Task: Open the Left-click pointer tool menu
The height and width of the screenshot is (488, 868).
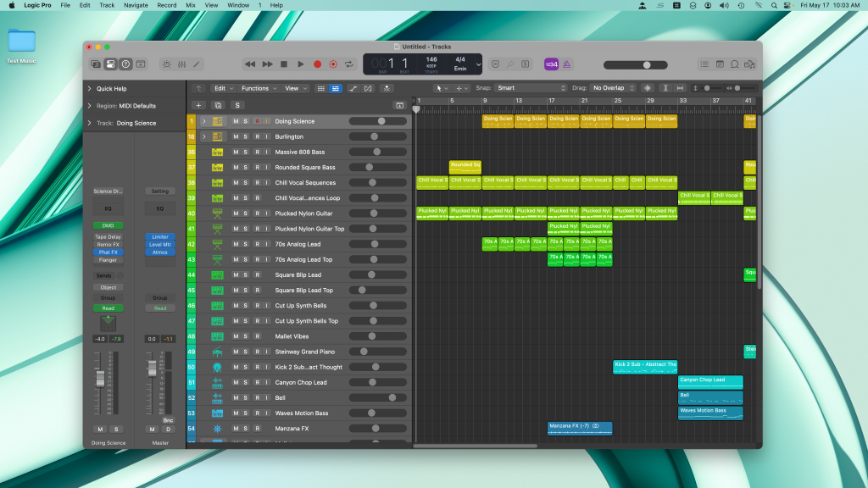Action: (441, 88)
